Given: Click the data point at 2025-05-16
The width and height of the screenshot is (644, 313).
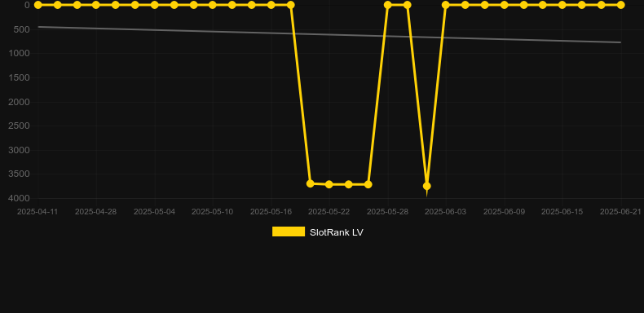Looking at the screenshot, I should click(271, 5).
